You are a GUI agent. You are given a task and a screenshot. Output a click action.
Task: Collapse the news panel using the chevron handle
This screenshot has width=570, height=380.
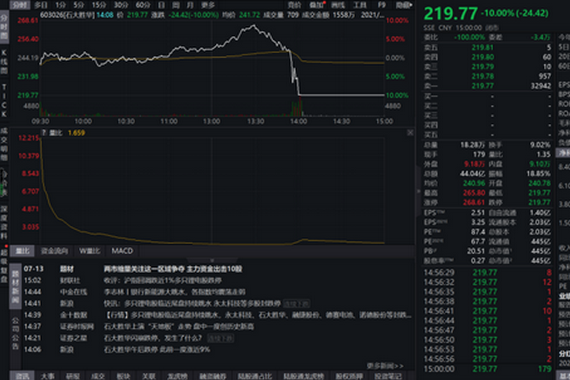(x=212, y=260)
